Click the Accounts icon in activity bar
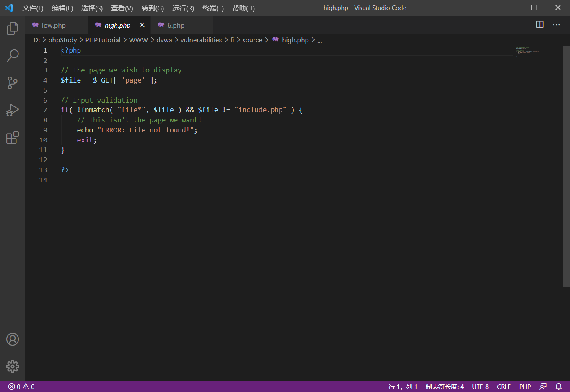 [13, 339]
